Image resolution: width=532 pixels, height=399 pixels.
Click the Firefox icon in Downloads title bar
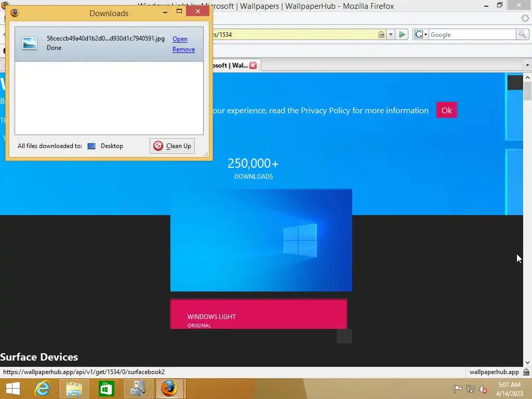tap(15, 13)
